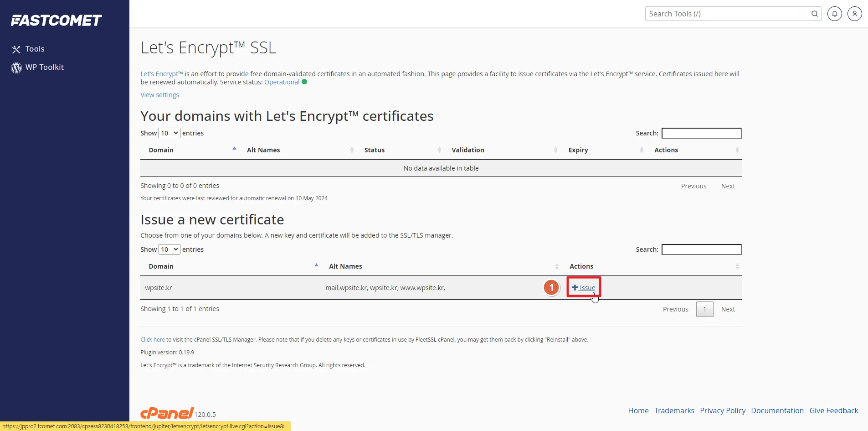Select 'Showing 1 to 1 of 1 entries' text
Image resolution: width=868 pixels, height=431 pixels.
[180, 309]
